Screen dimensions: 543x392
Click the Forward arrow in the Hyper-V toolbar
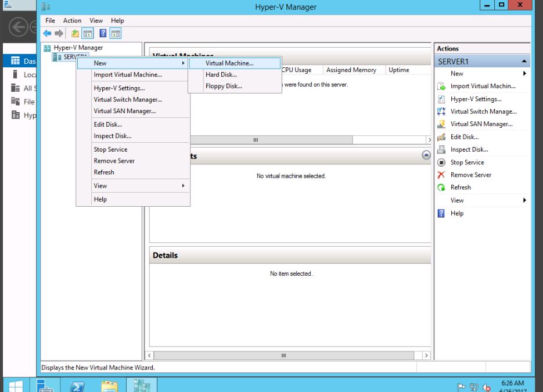(x=59, y=34)
